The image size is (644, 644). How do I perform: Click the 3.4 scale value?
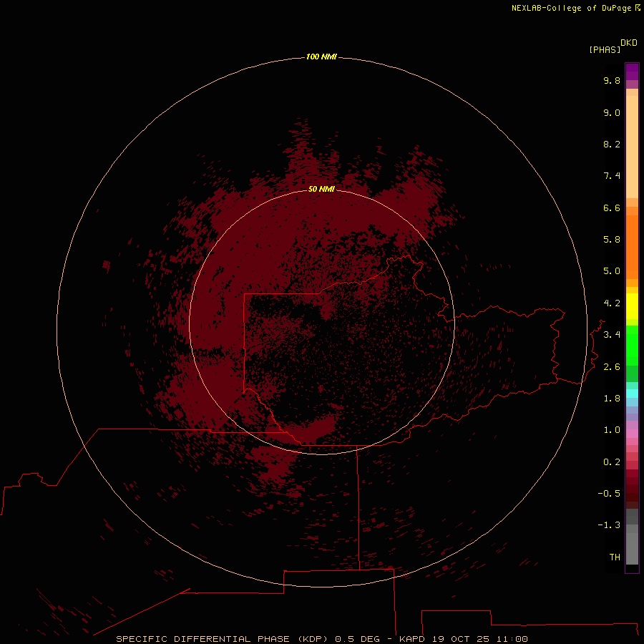pyautogui.click(x=612, y=335)
